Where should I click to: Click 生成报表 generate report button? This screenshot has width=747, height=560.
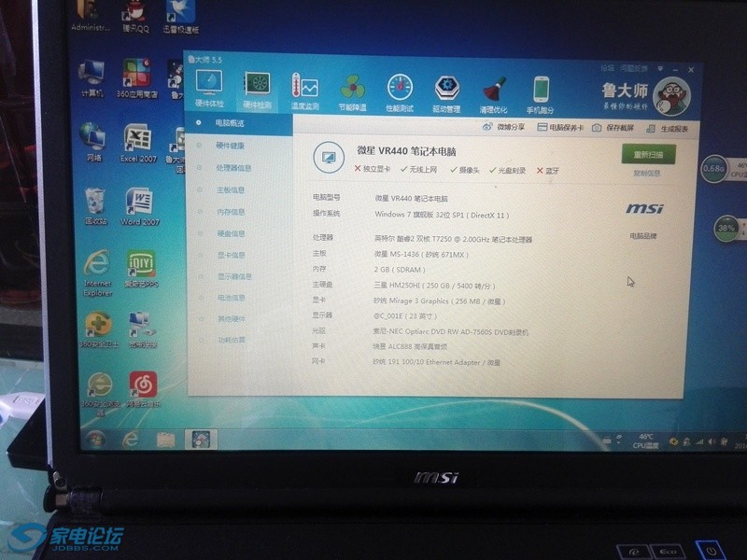pos(669,129)
